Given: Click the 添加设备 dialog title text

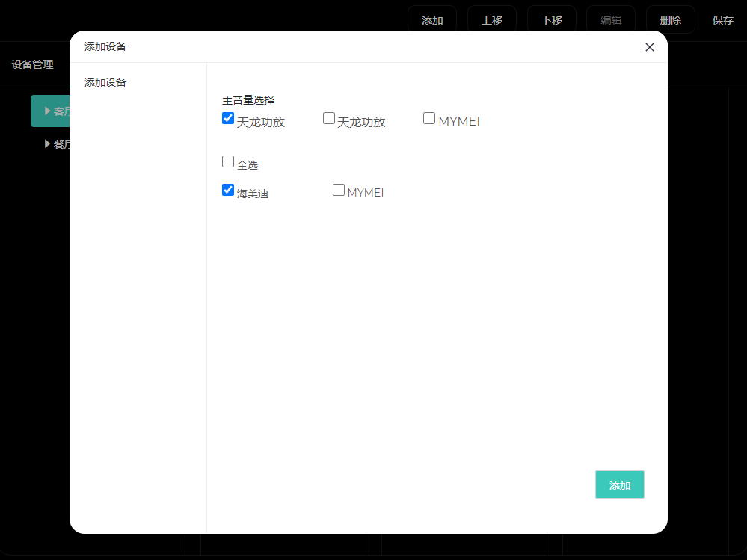Looking at the screenshot, I should (105, 46).
